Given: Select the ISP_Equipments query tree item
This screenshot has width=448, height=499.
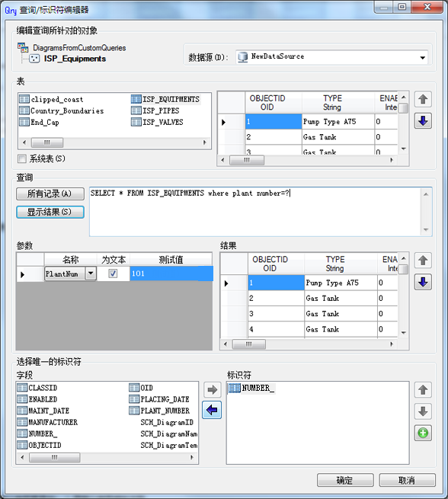Looking at the screenshot, I should [75, 59].
